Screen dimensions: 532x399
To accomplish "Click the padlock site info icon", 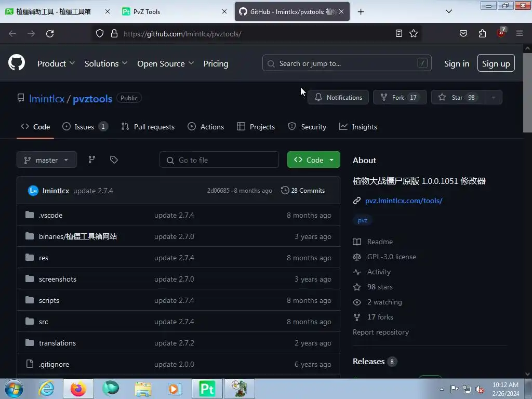I will [114, 34].
